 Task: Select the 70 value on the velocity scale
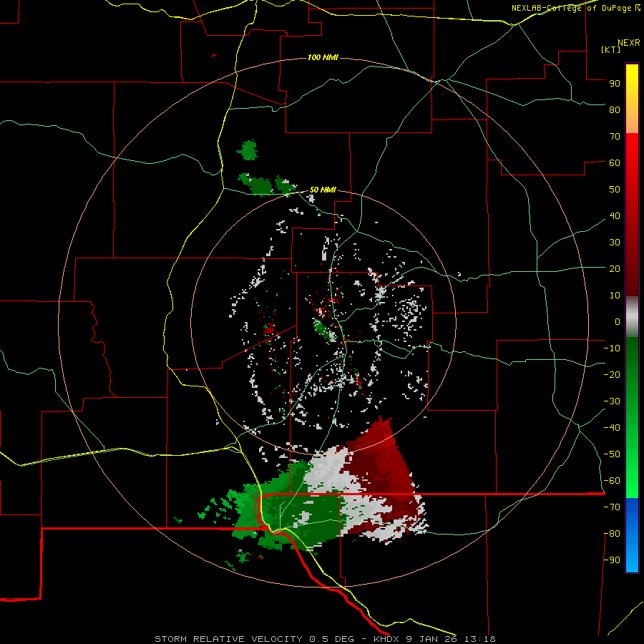[615, 137]
